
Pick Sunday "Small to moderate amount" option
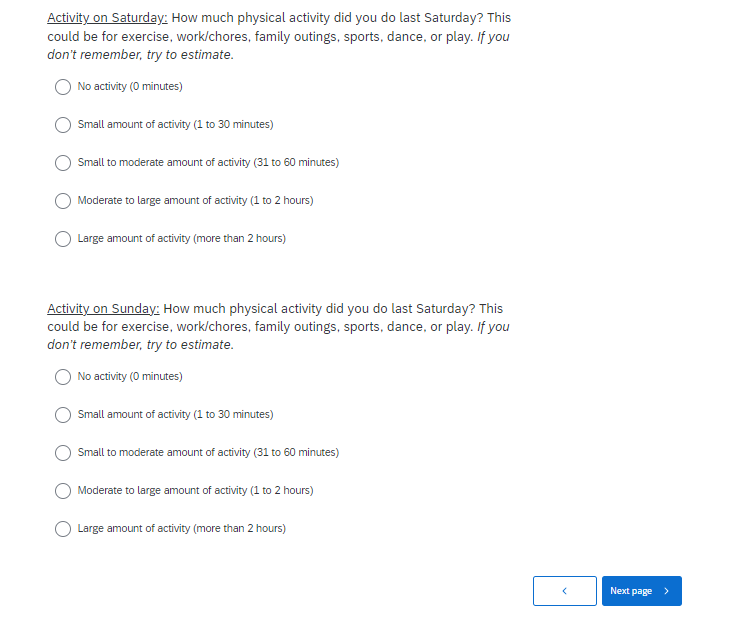point(63,453)
